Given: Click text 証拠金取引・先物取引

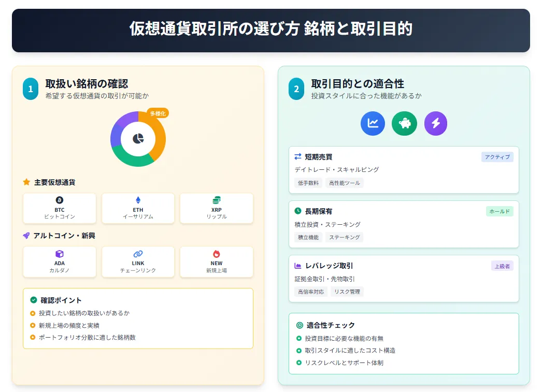Looking at the screenshot, I should (x=324, y=279).
